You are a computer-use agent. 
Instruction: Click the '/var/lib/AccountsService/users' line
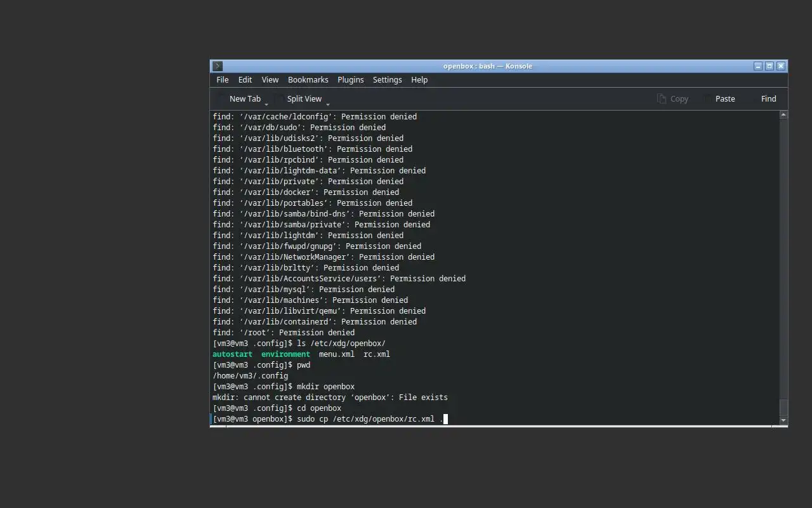point(339,278)
